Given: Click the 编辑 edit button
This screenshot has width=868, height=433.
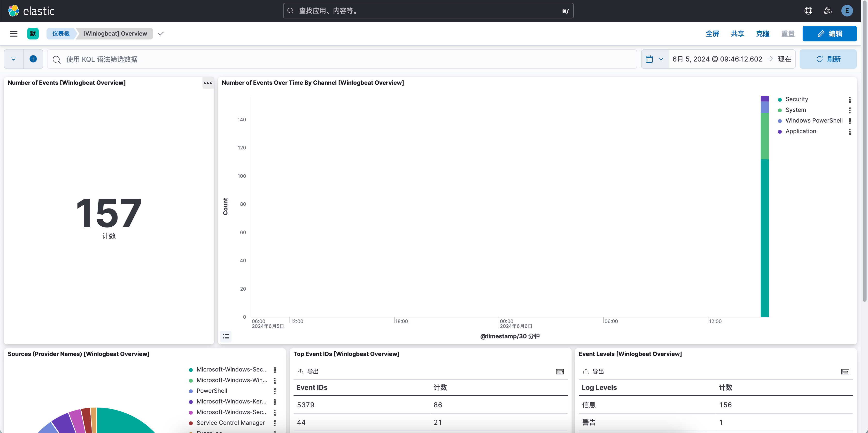Looking at the screenshot, I should click(x=829, y=34).
